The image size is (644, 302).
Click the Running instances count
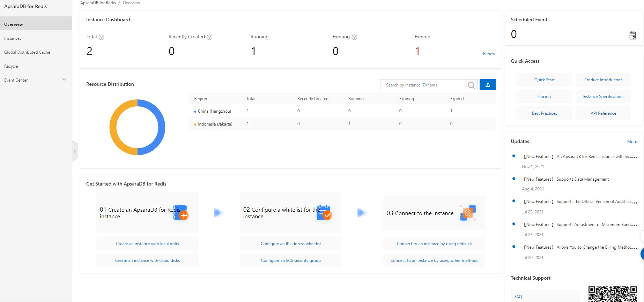(253, 51)
